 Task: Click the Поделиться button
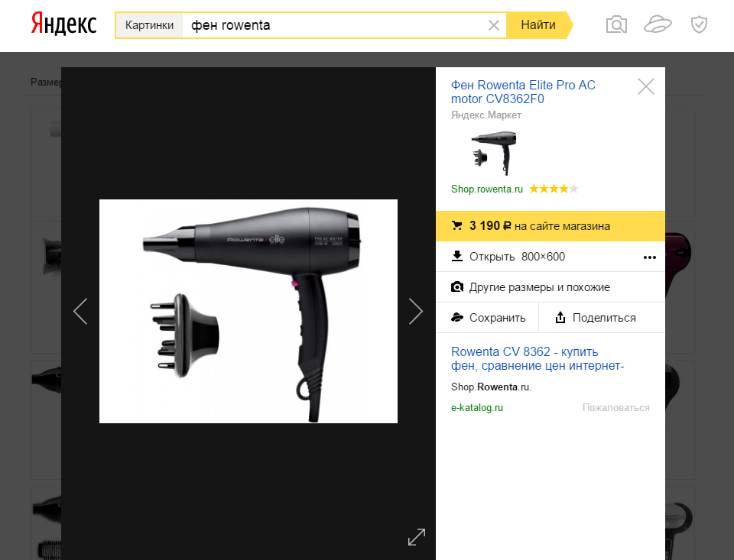(x=602, y=318)
